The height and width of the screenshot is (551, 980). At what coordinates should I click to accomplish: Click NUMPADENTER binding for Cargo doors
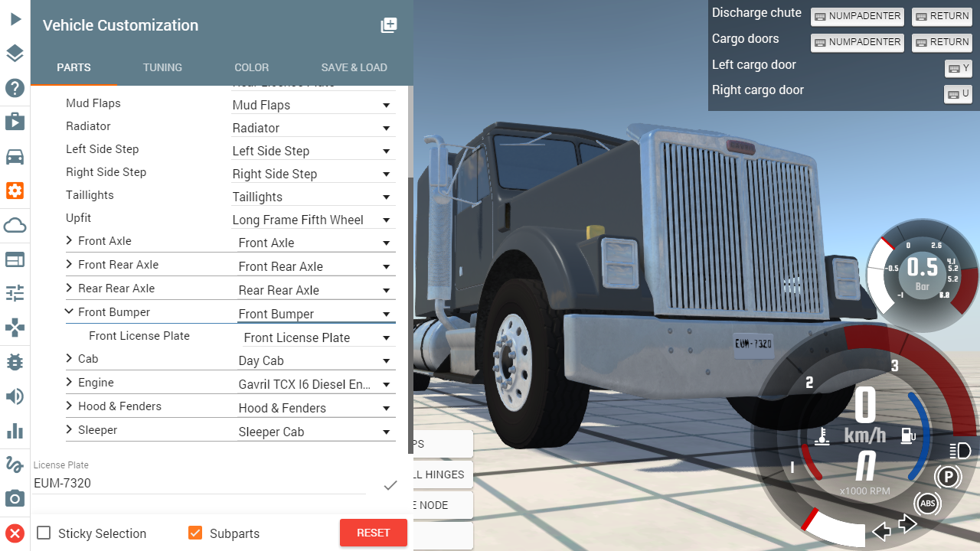click(x=857, y=43)
